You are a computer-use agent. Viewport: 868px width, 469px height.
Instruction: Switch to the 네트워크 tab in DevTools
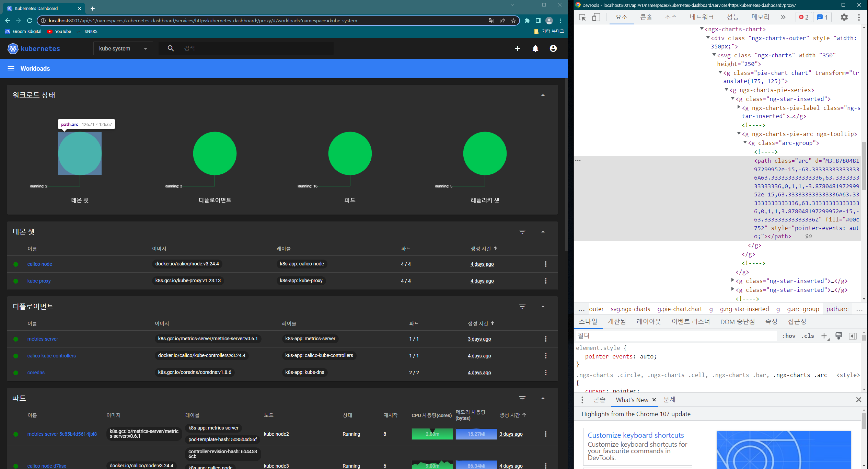702,17
